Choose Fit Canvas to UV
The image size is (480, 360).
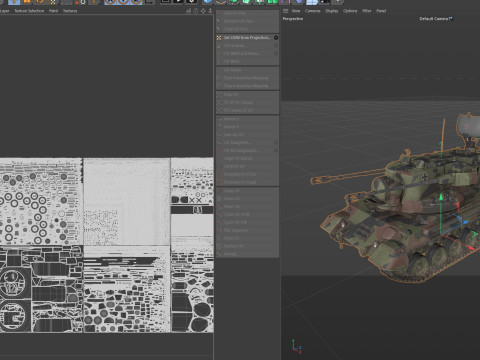coord(247,110)
